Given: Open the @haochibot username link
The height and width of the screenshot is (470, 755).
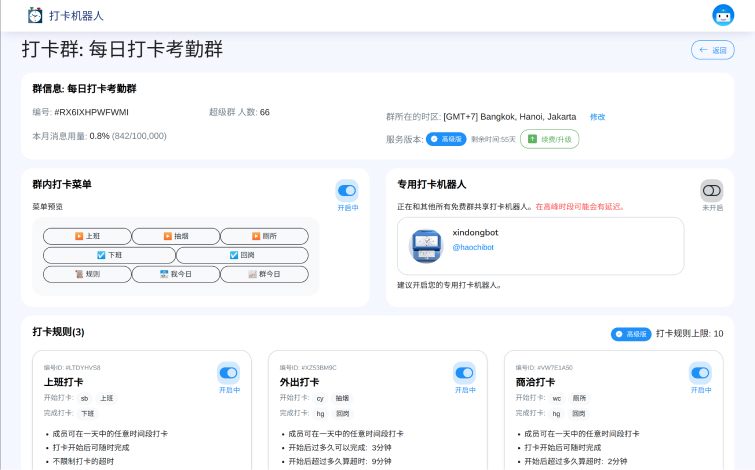Looking at the screenshot, I should (x=473, y=247).
